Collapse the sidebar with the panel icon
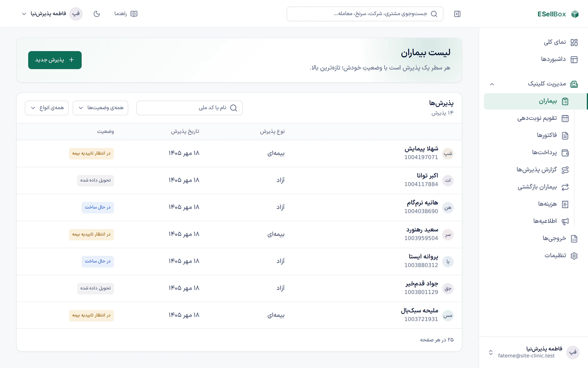The image size is (588, 368). point(457,14)
